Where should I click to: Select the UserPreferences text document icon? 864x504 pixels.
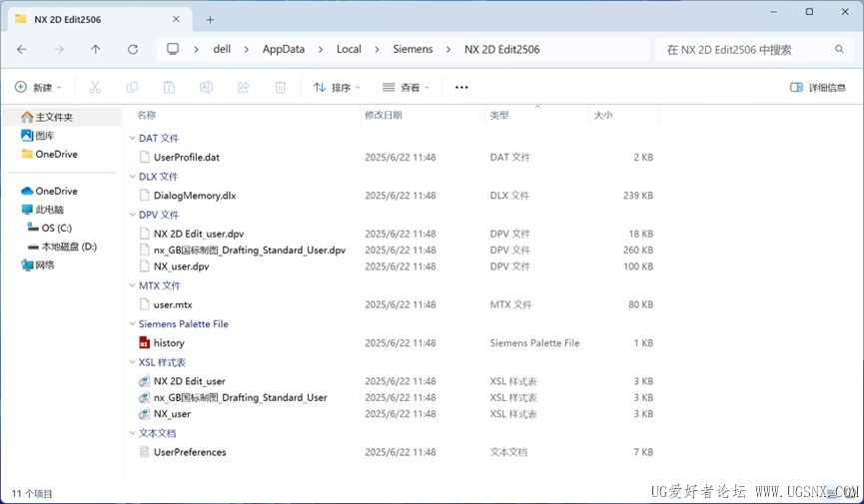(x=145, y=452)
